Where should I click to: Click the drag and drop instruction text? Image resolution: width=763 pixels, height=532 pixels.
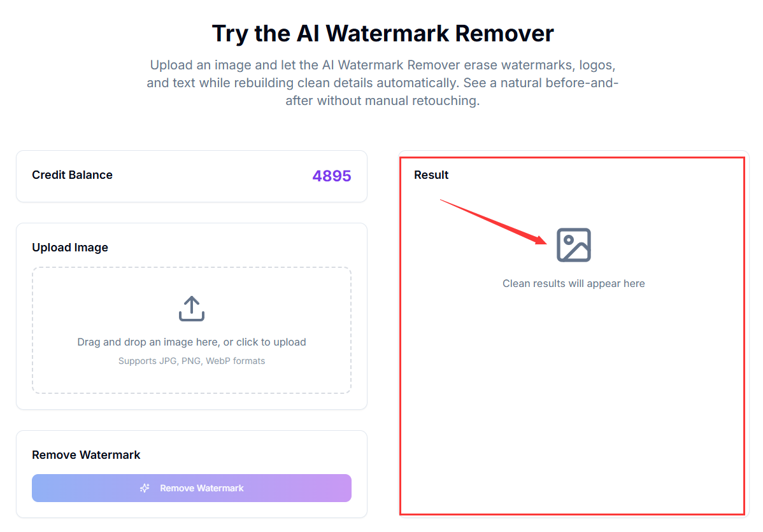191,342
